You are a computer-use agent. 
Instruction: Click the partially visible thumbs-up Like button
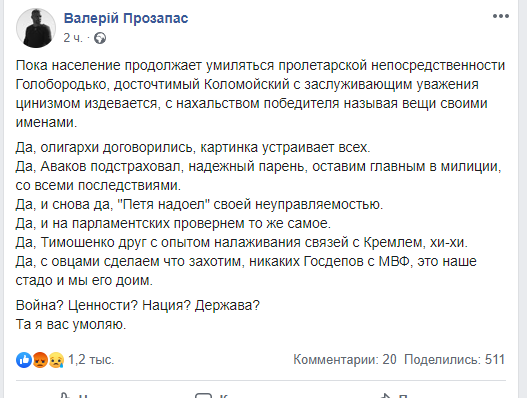pyautogui.click(x=73, y=395)
